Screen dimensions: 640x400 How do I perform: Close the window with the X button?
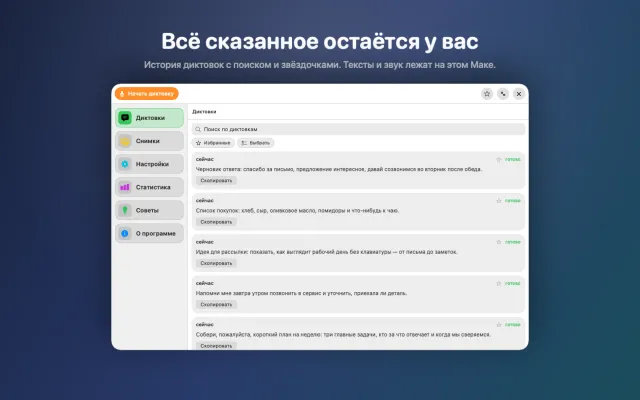[x=519, y=94]
